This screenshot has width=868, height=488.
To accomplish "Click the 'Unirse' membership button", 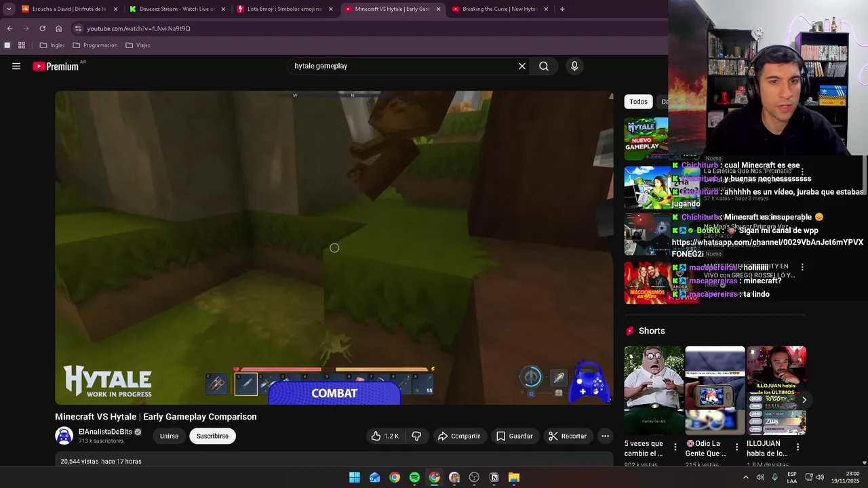I will pos(169,436).
